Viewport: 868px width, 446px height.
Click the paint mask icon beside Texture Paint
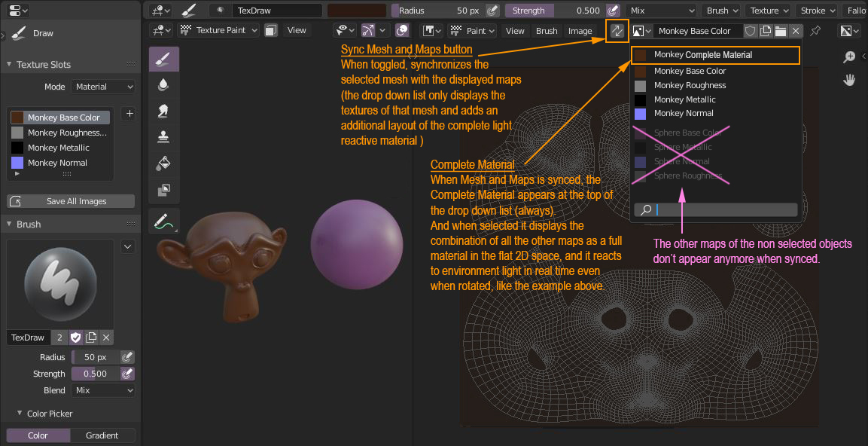(x=271, y=30)
